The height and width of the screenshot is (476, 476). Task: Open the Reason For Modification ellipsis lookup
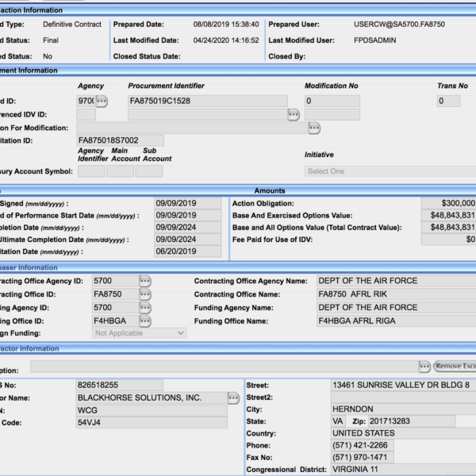(x=314, y=128)
